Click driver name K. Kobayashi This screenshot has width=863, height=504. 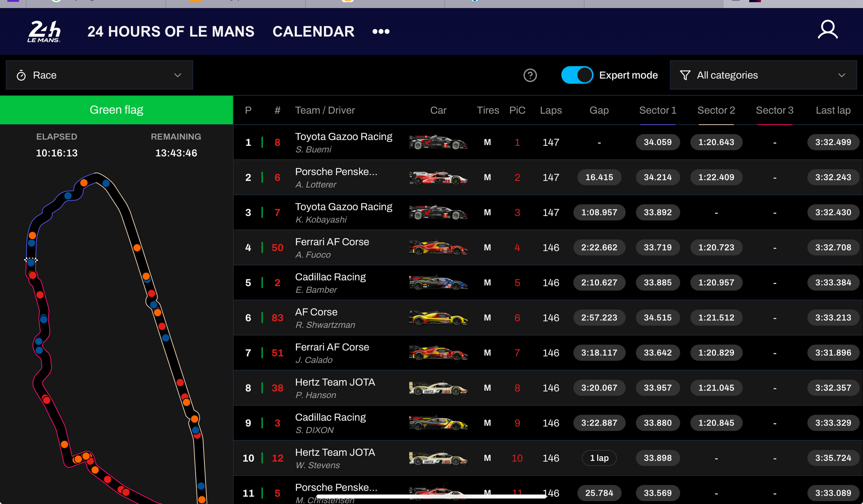tap(320, 219)
